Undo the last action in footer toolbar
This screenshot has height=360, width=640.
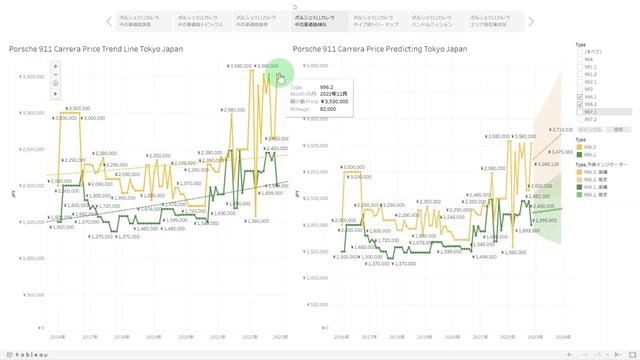570,355
